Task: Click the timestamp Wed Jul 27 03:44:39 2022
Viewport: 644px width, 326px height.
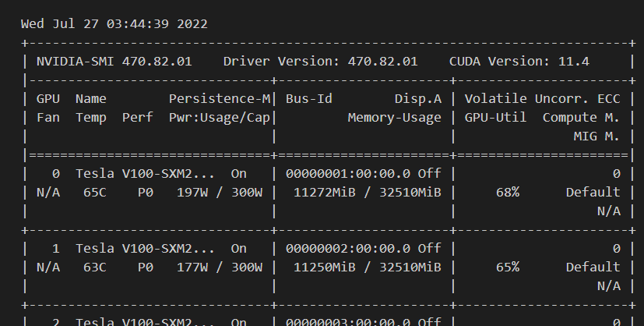Action: 114,24
